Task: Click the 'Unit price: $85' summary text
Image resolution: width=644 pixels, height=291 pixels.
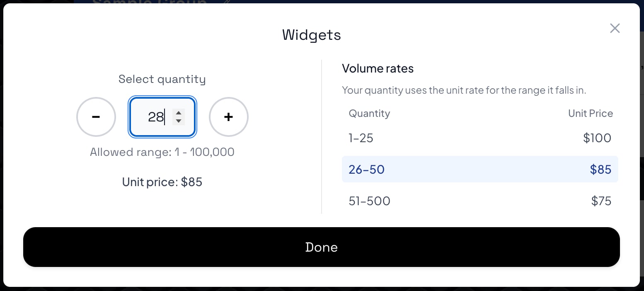Action: [162, 182]
